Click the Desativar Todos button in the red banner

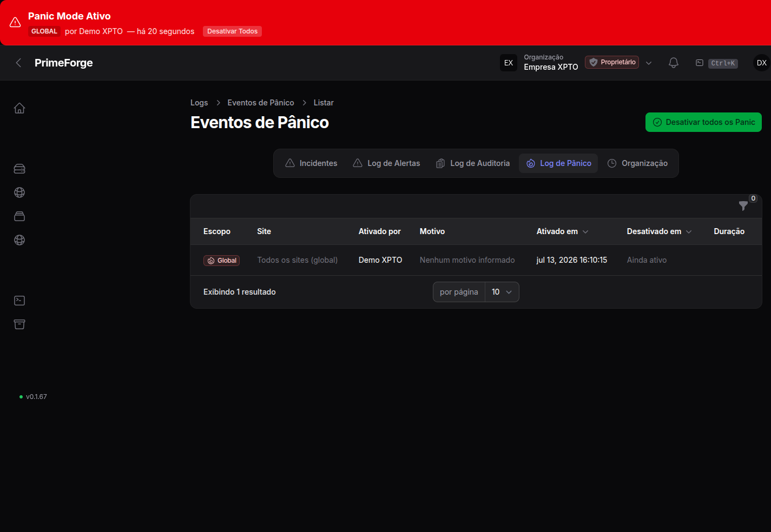tap(232, 31)
